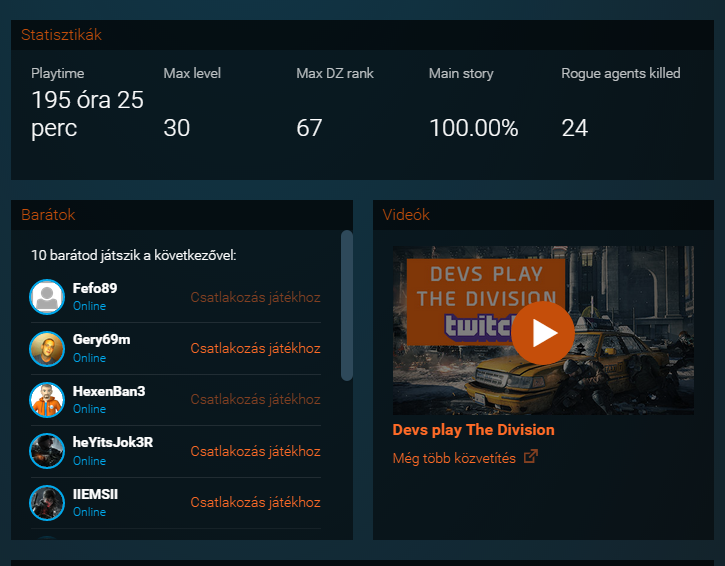725x566 pixels.
Task: Click the Barátok list scrollbar
Action: coord(347,305)
